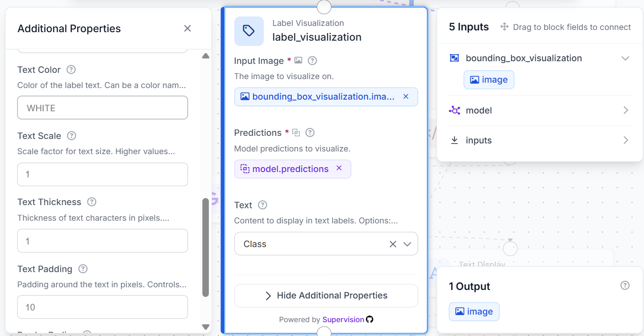This screenshot has width=644, height=336.
Task: Click help icon beside Predictions label
Action: click(x=310, y=133)
